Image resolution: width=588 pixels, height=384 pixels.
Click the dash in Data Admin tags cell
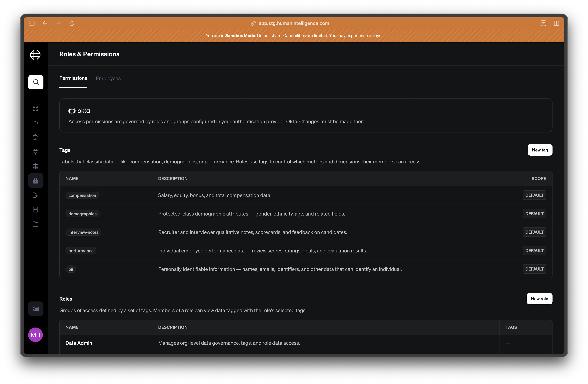508,343
